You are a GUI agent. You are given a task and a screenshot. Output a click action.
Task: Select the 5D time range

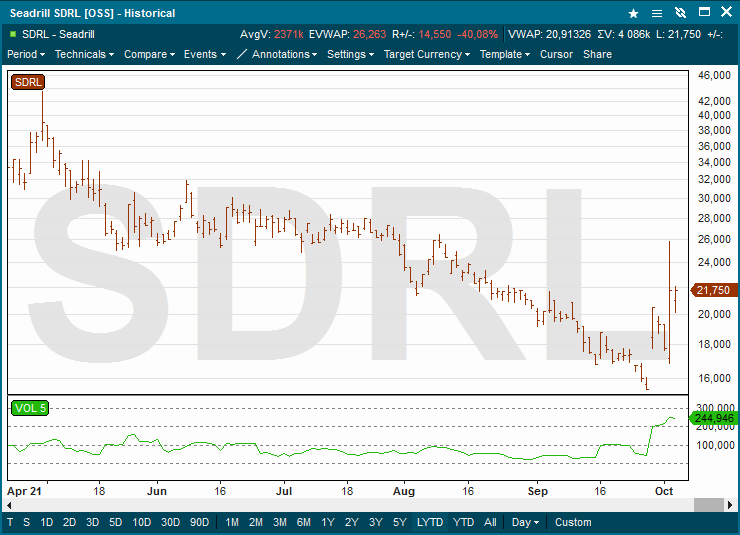116,522
